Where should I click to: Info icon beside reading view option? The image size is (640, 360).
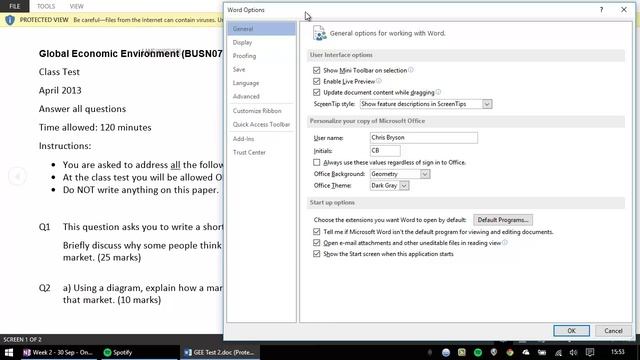tap(505, 242)
